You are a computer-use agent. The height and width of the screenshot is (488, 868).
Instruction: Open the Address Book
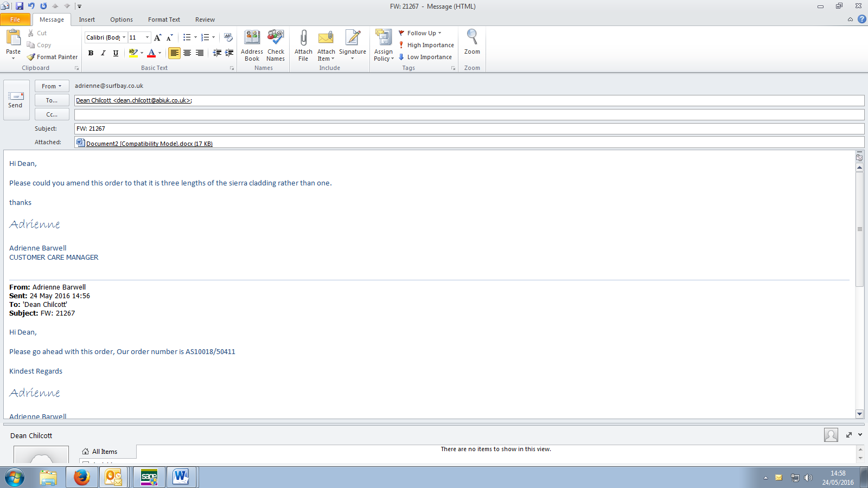pyautogui.click(x=252, y=38)
